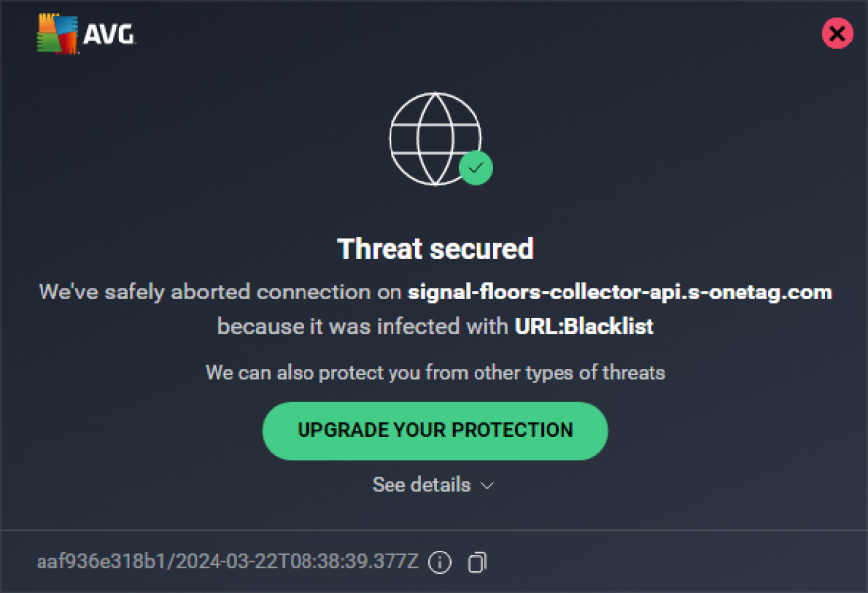Click the copy icon to copy the threat ID
This screenshot has width=868, height=593.
pos(477,562)
